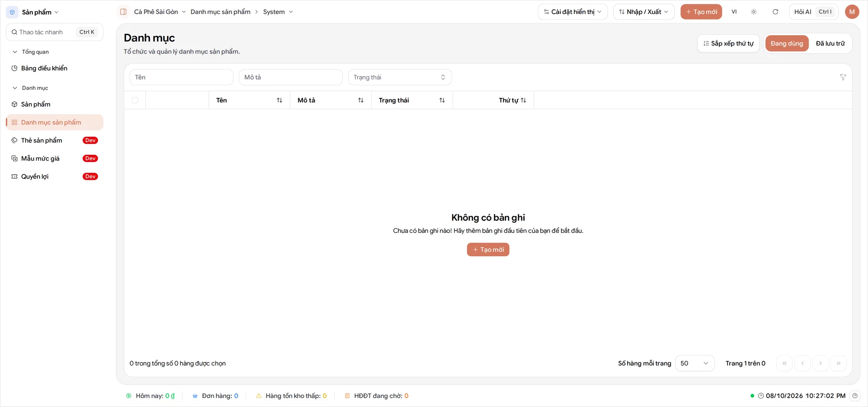Open Sản phẩm sidebar item

[55, 104]
